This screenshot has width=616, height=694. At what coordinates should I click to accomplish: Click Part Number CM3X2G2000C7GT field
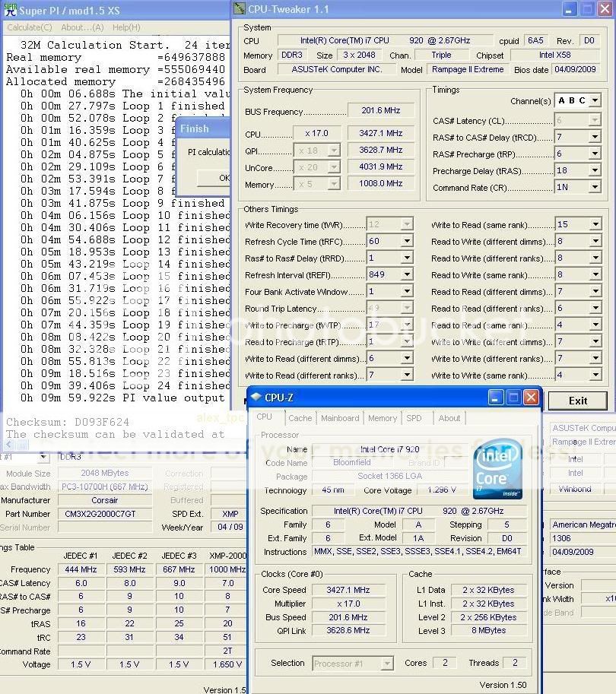point(105,515)
